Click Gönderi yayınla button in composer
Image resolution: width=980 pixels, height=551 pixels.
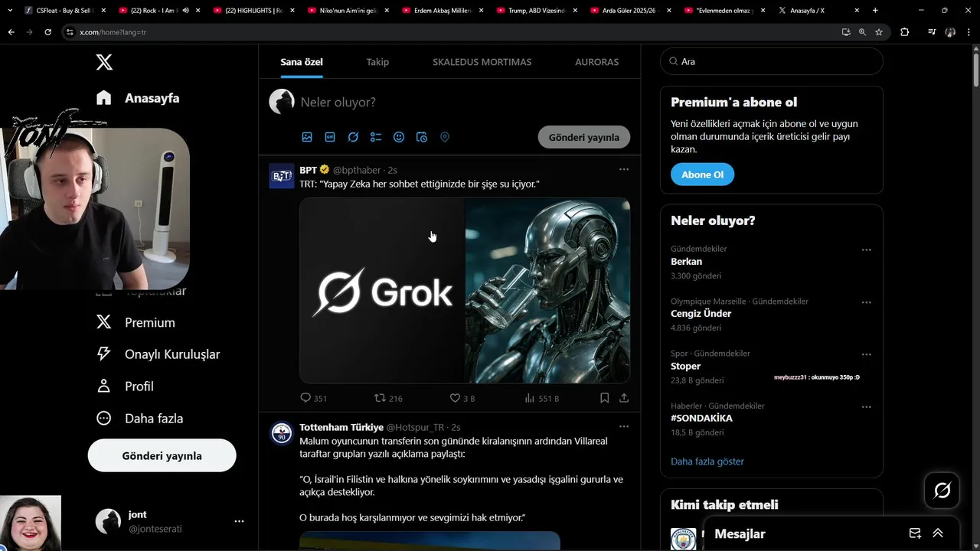(584, 137)
